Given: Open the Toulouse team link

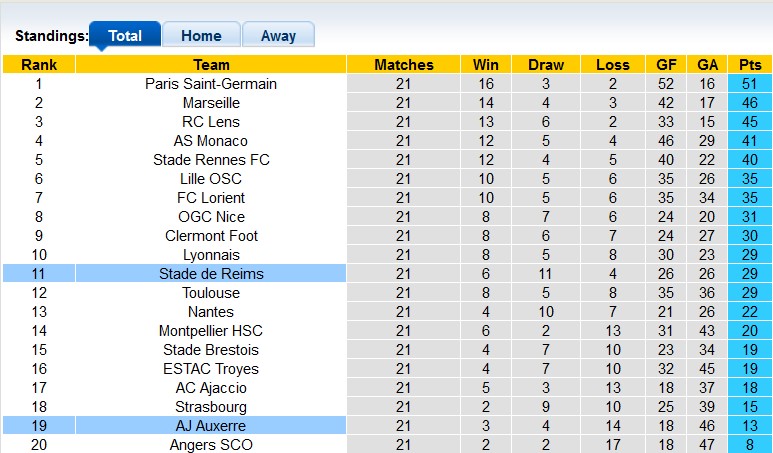Looking at the screenshot, I should coord(211,293).
